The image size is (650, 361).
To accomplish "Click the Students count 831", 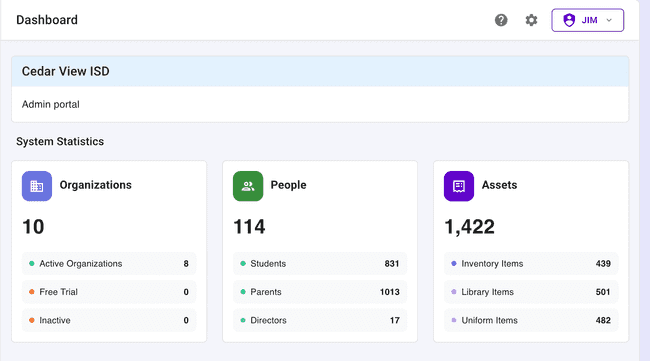I will click(x=392, y=264).
